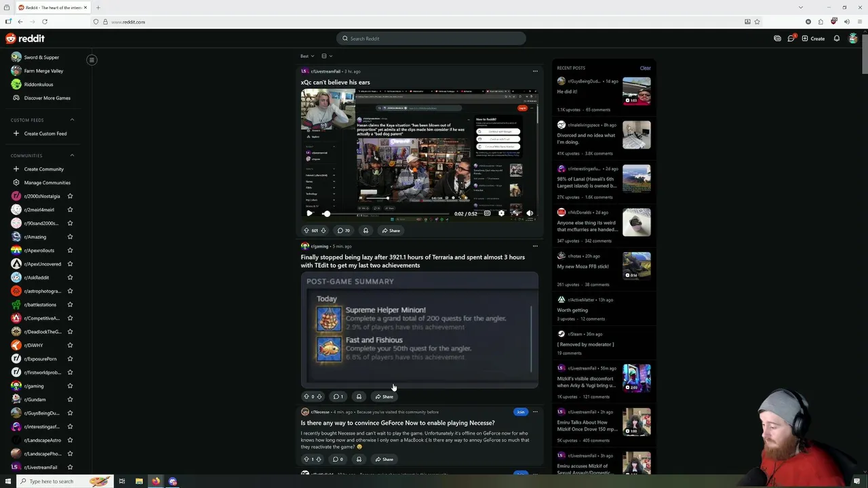Open Create Community
Image resolution: width=868 pixels, height=488 pixels.
click(x=39, y=169)
